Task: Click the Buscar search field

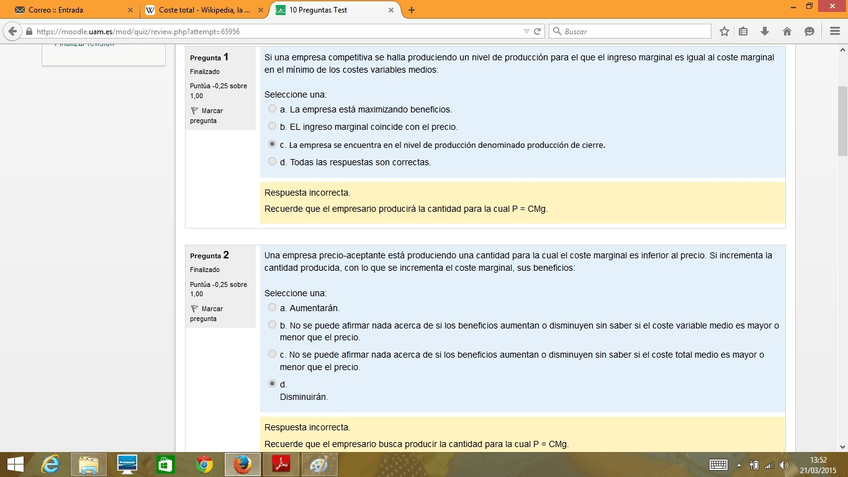Action: tap(630, 31)
